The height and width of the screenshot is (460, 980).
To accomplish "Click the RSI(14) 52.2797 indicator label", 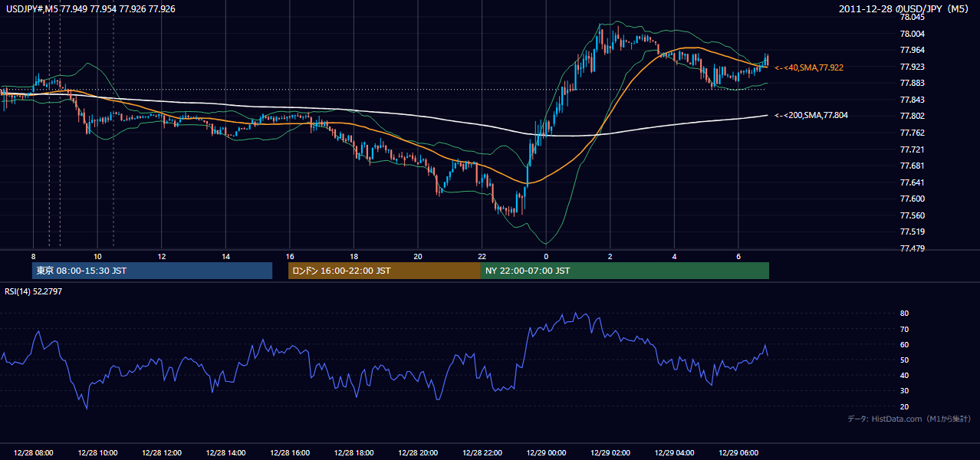I will pos(34,291).
